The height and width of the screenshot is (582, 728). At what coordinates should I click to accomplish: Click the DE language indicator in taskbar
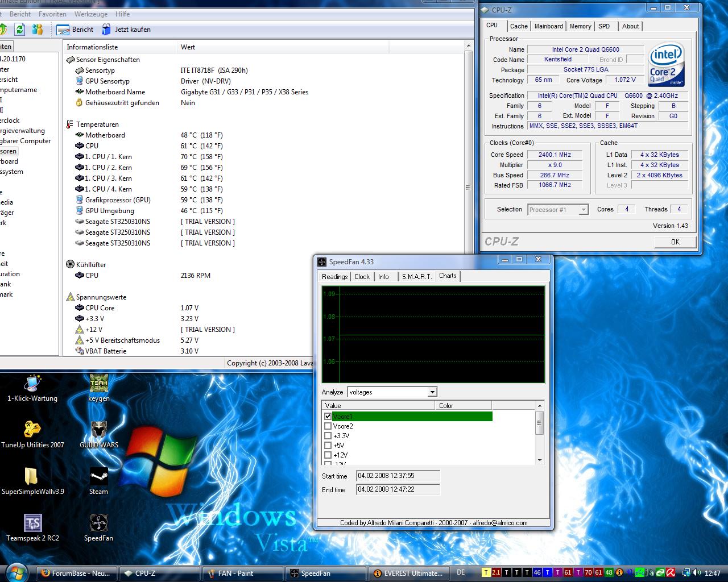[x=461, y=572]
